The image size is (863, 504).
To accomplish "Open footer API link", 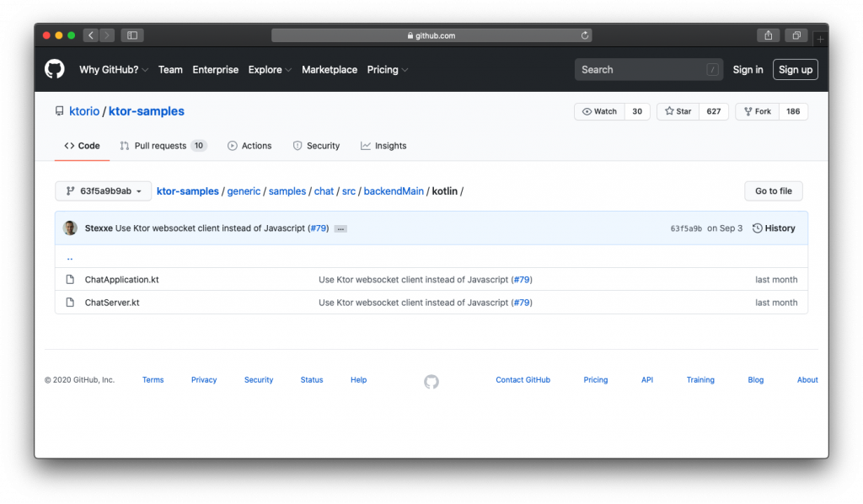I will (x=647, y=379).
